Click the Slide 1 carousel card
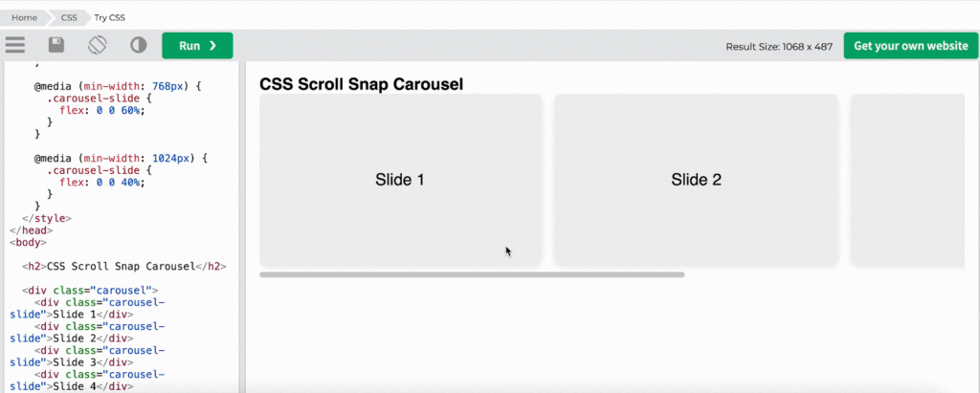 pos(400,180)
